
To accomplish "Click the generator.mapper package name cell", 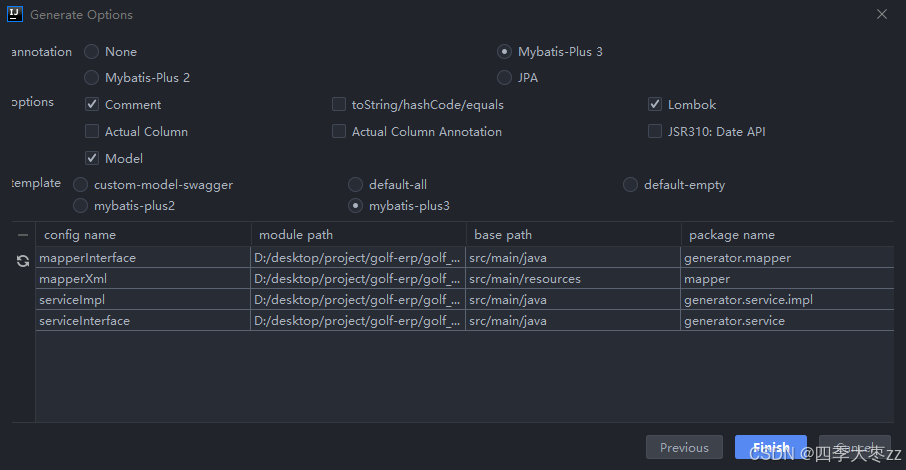I will (787, 258).
